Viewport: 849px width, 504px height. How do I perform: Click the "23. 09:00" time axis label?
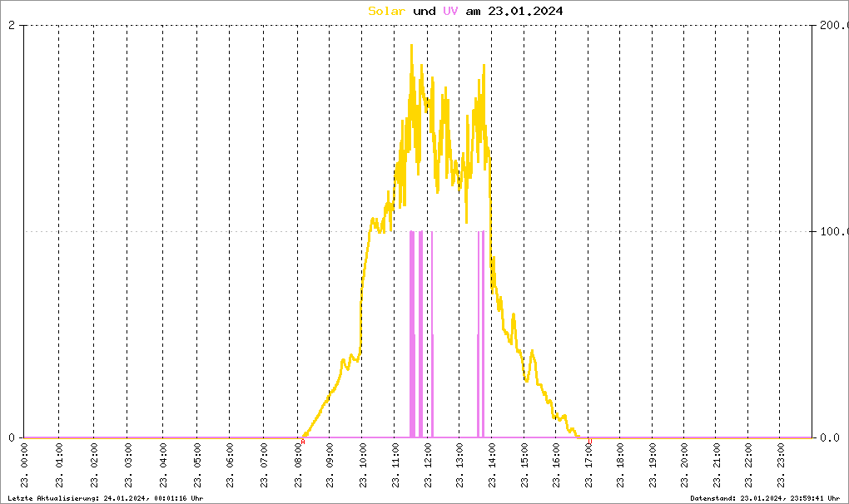pyautogui.click(x=330, y=466)
